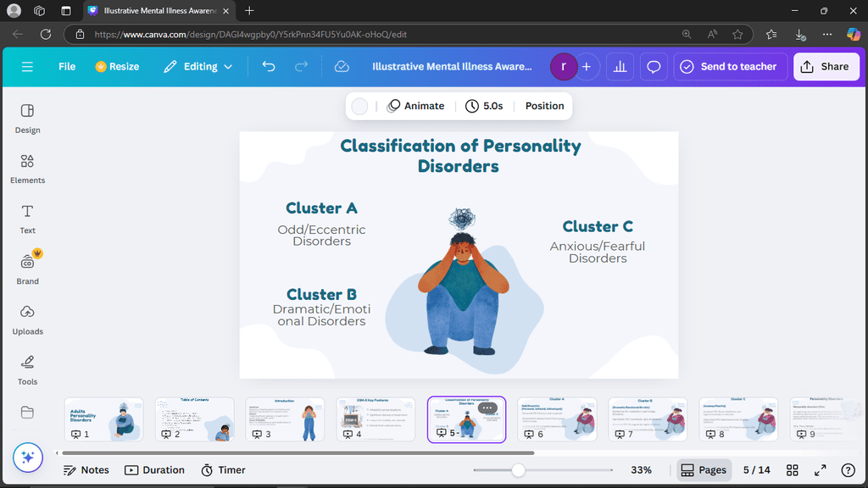Image resolution: width=868 pixels, height=488 pixels.
Task: Open browser downloads icon
Action: pos(800,34)
